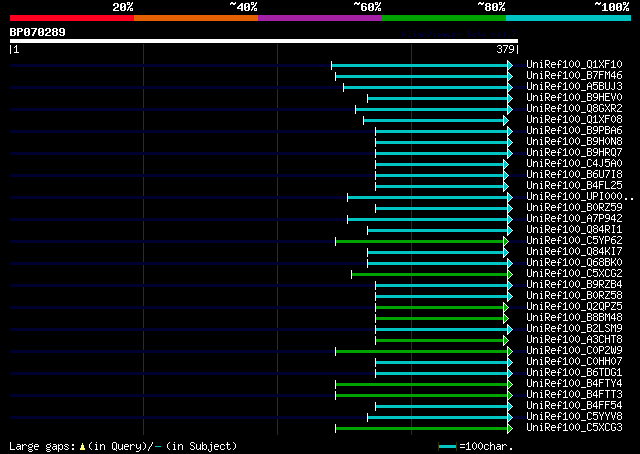Click the green ~80% identity legend segment

(x=444, y=18)
